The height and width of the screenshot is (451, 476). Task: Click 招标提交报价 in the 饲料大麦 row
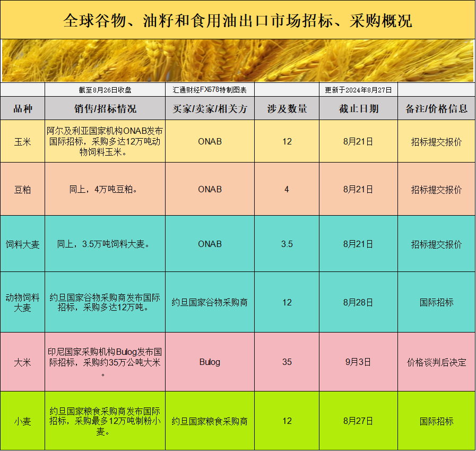437,244
